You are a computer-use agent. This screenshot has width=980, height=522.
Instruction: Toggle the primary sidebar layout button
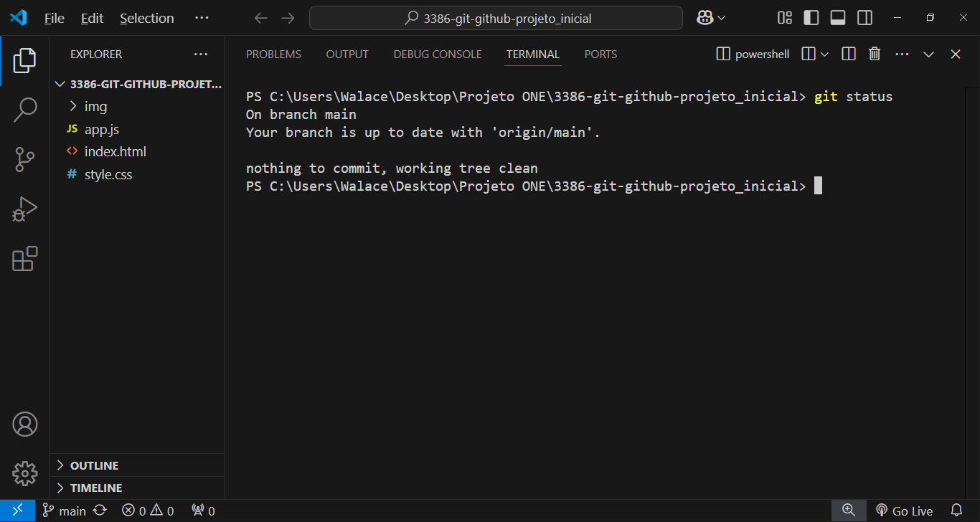[x=811, y=18]
